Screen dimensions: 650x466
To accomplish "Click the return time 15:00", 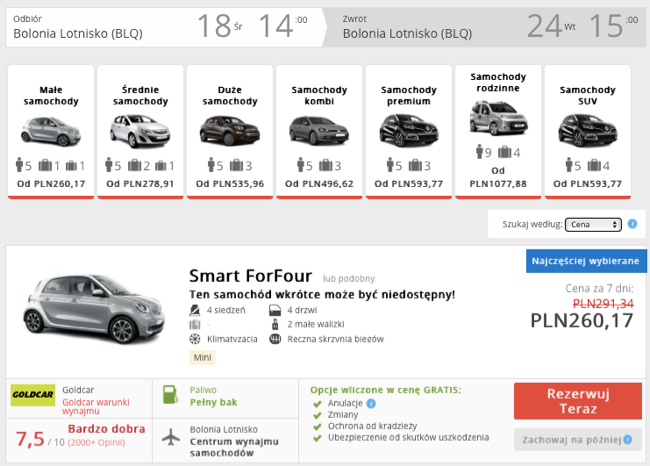I will [x=614, y=26].
